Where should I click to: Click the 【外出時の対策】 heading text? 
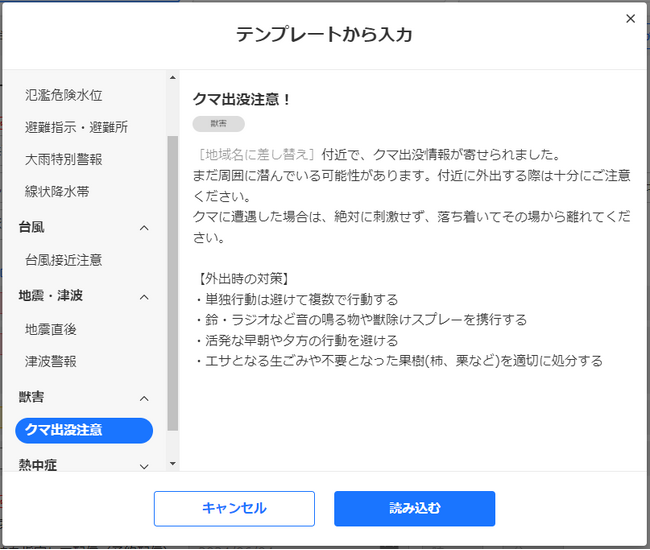click(x=243, y=279)
